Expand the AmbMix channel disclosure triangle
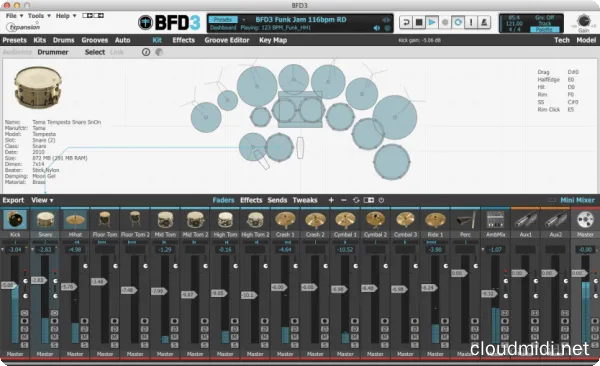Viewport: 600px width, 366px height. pos(483,250)
